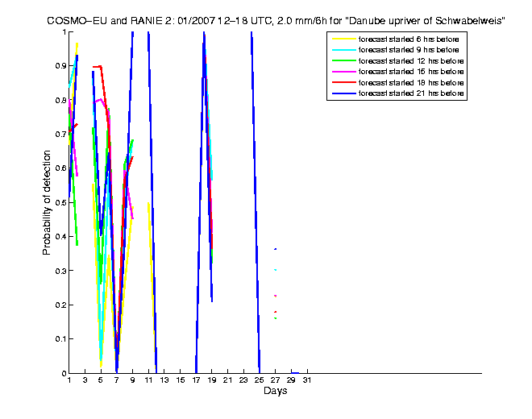Click y-axis tick label "0.8"
The image size is (532, 419).
[60, 100]
